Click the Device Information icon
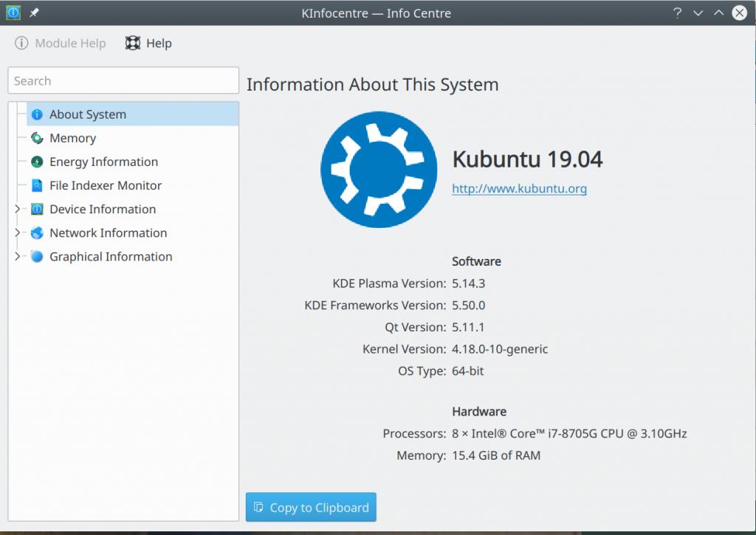The image size is (756, 535). pos(37,210)
